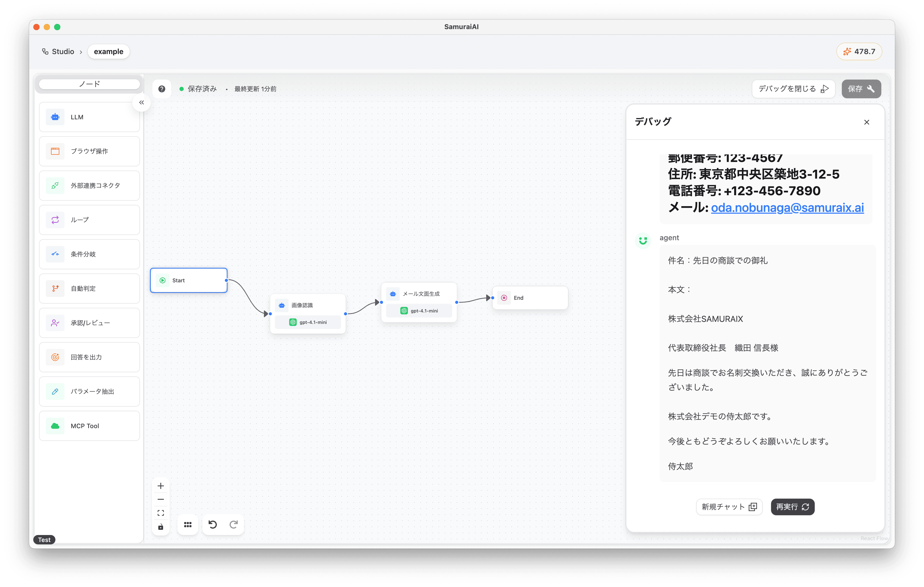
Task: Pick the ループ node from sidebar
Action: [x=89, y=220]
